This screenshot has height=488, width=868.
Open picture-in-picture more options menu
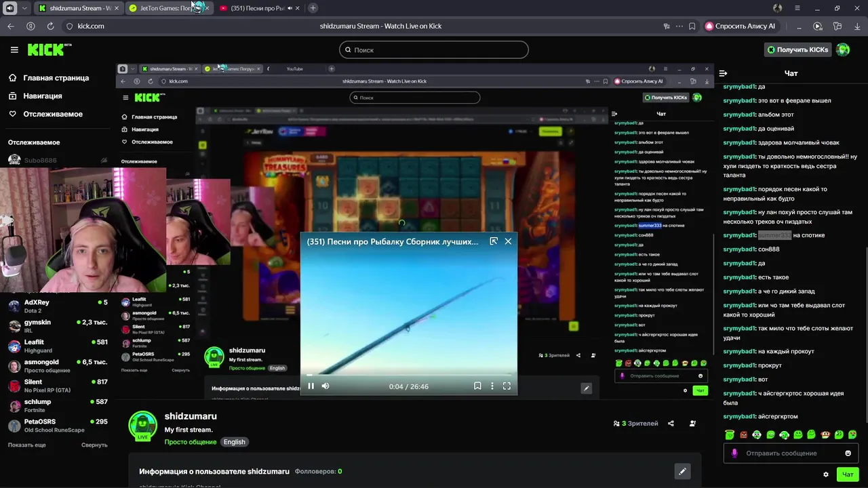point(492,386)
